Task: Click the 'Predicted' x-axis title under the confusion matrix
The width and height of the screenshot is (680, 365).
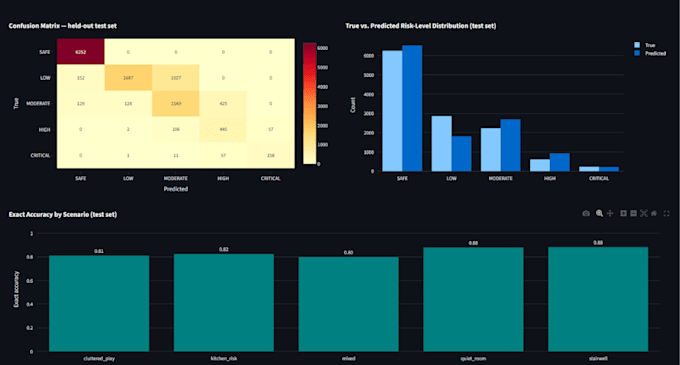Action: pos(176,189)
